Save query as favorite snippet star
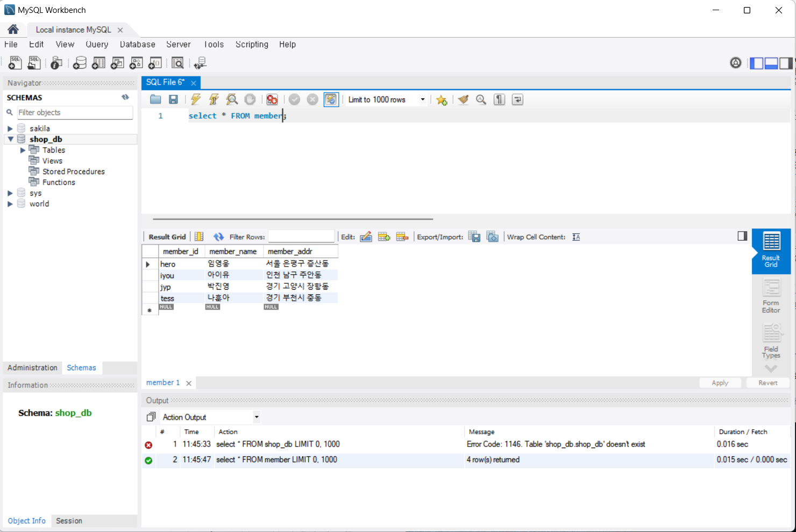Viewport: 796px width, 532px height. (x=442, y=100)
